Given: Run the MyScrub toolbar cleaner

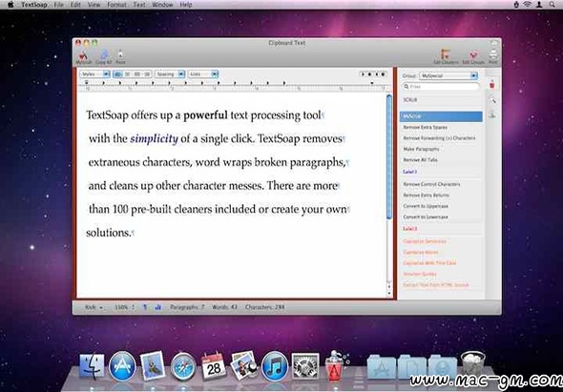Looking at the screenshot, I should tap(83, 56).
